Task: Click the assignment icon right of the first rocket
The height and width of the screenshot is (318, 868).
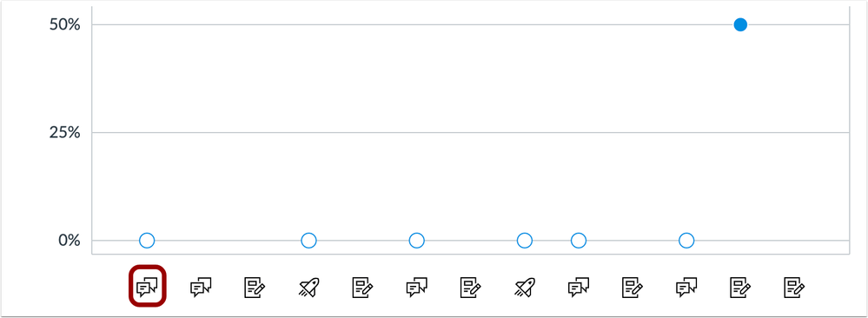Action: coord(362,288)
